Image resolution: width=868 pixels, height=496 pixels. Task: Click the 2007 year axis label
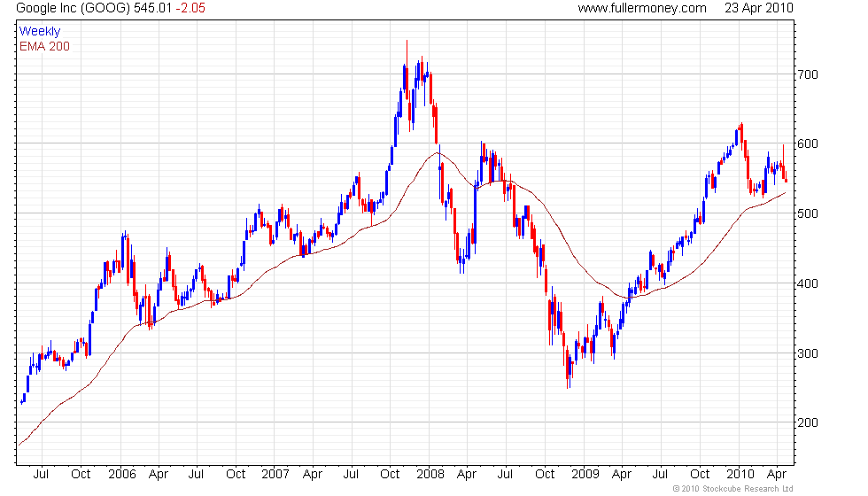tap(275, 475)
